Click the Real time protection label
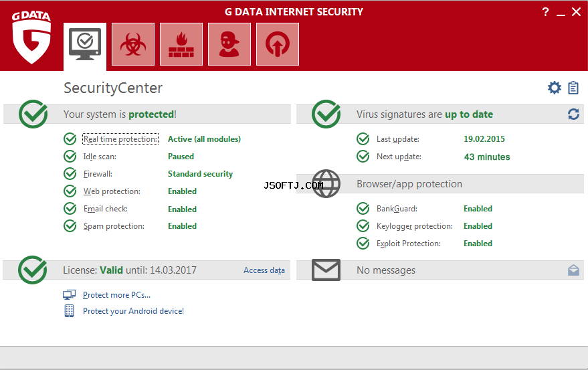588x370 pixels. coord(120,139)
